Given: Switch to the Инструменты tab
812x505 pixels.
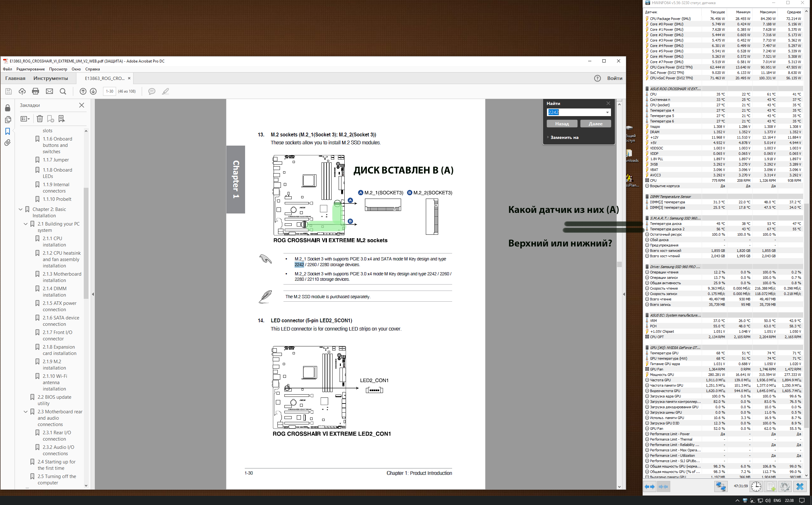Looking at the screenshot, I should coord(50,78).
